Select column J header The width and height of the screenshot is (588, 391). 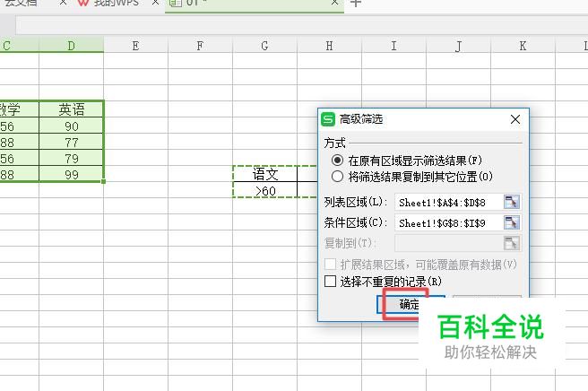tap(458, 46)
